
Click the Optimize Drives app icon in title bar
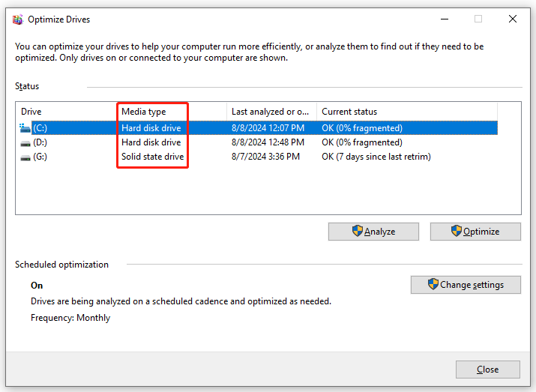[x=18, y=19]
